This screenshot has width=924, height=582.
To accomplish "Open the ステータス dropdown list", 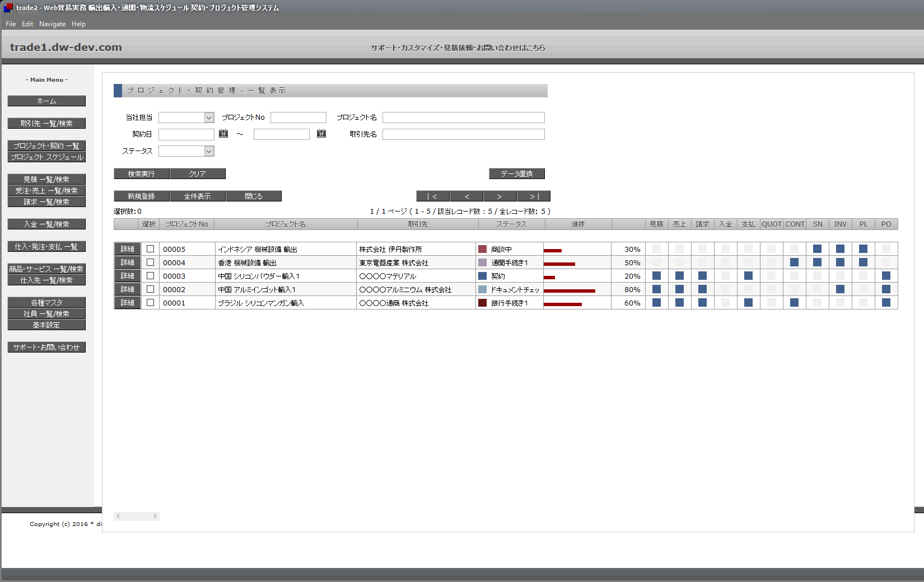I will click(209, 151).
